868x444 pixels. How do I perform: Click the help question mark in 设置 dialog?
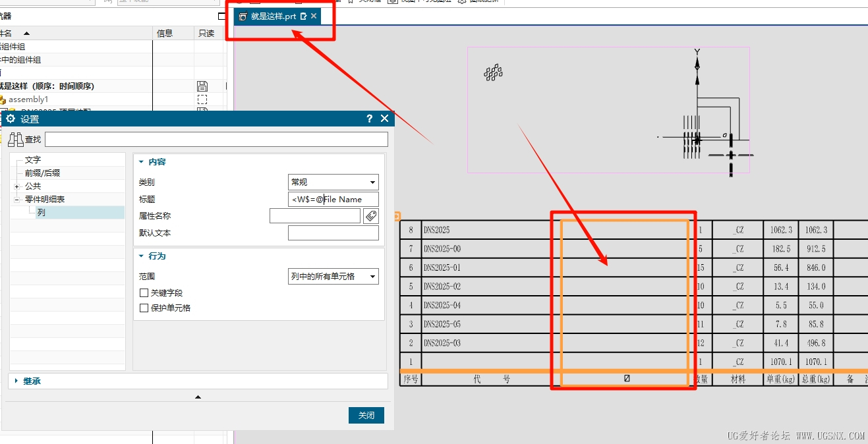[x=369, y=119]
